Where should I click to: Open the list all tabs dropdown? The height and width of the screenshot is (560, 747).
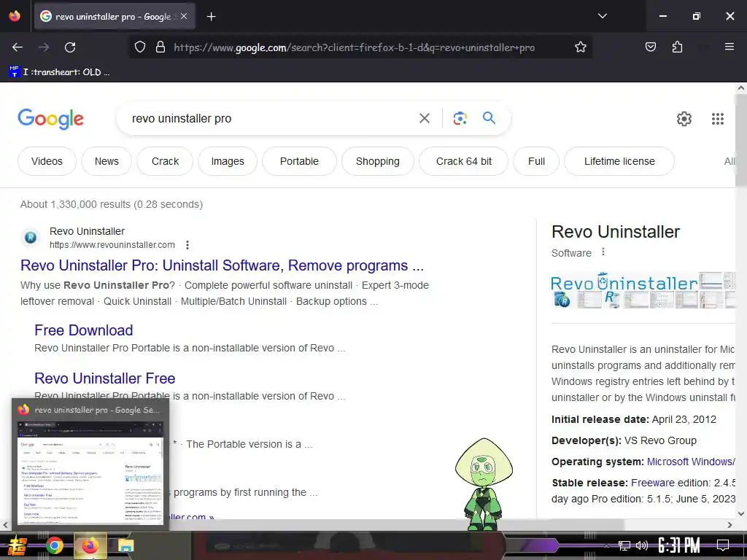pos(602,16)
